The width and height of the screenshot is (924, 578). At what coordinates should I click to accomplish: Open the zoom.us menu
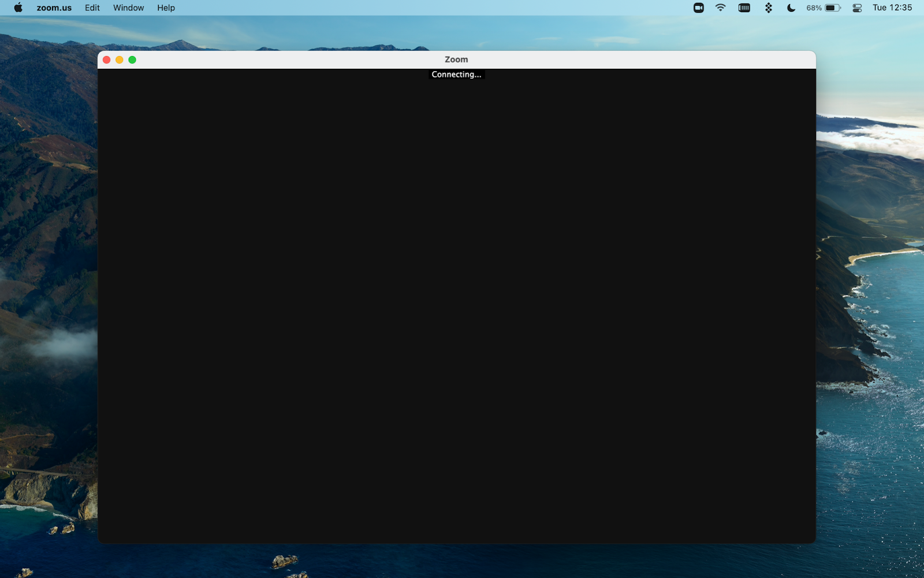point(54,8)
